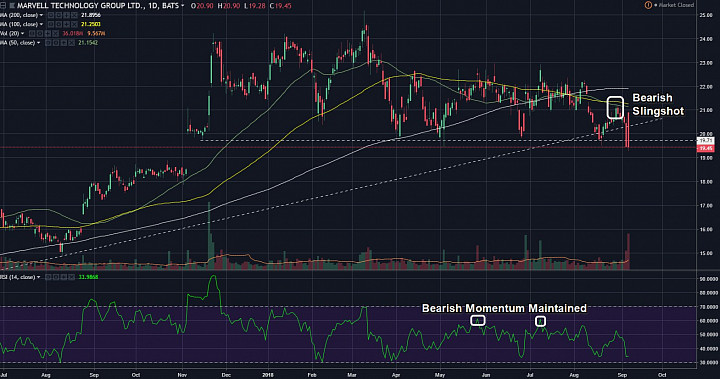The height and width of the screenshot is (379, 720).
Task: Expand the MA (100, close) dropdown arrow
Action: click(x=41, y=24)
